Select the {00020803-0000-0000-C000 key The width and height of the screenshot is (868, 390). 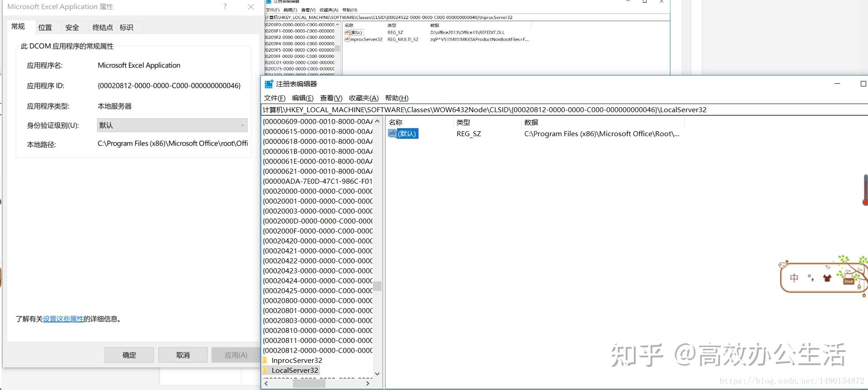pyautogui.click(x=318, y=320)
